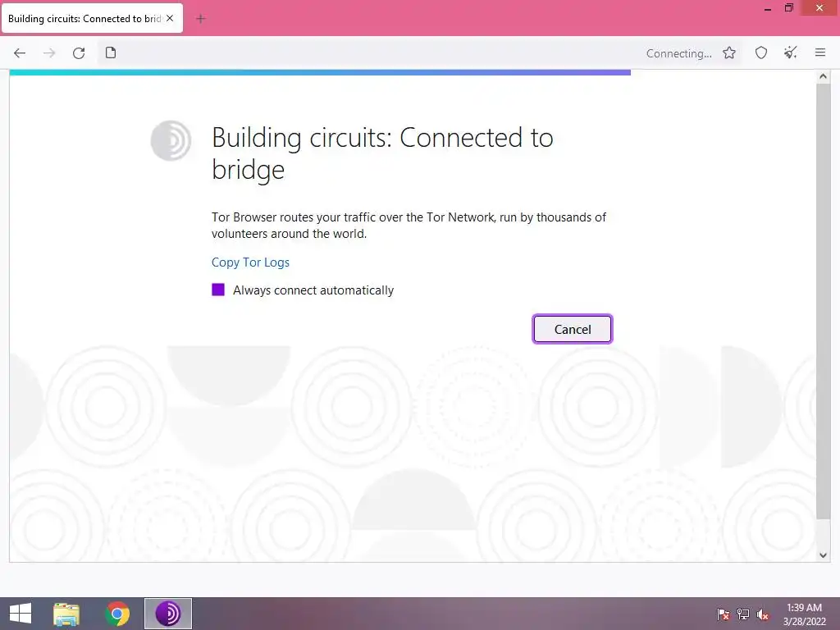Click the Copy Tor Logs link
840x630 pixels.
[250, 262]
